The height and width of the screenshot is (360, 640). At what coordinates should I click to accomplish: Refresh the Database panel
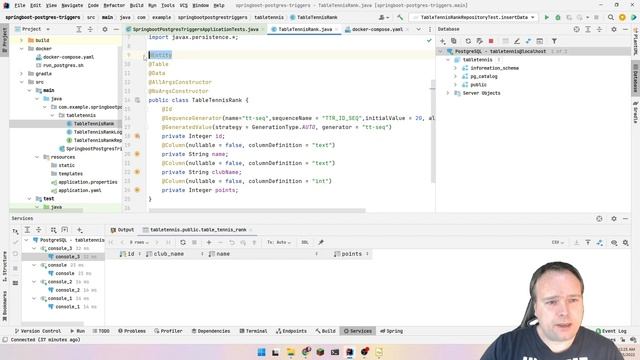[468, 41]
